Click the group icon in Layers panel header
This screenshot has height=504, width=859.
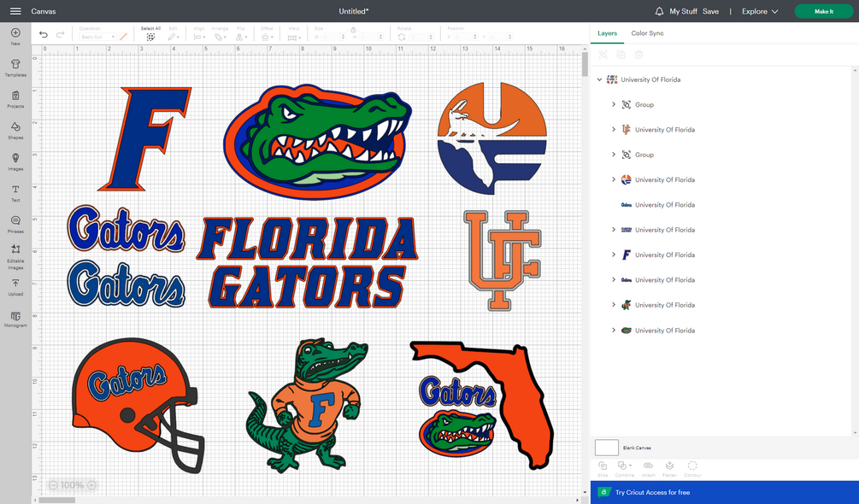click(x=603, y=55)
